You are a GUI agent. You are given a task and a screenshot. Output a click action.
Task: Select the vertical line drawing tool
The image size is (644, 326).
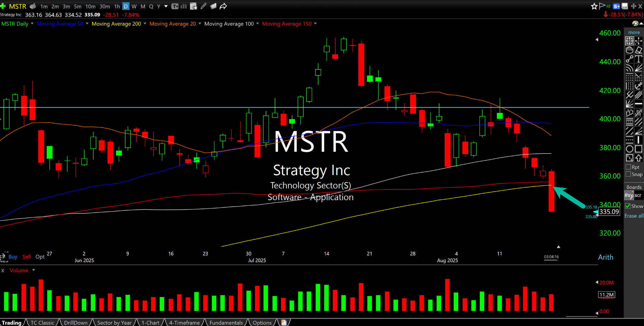coord(639,140)
